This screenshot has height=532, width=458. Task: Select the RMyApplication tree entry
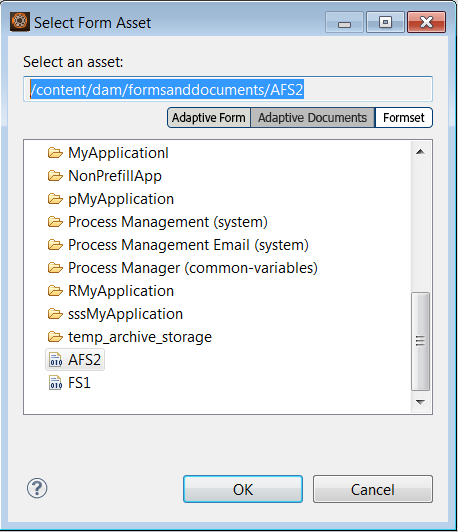point(121,291)
